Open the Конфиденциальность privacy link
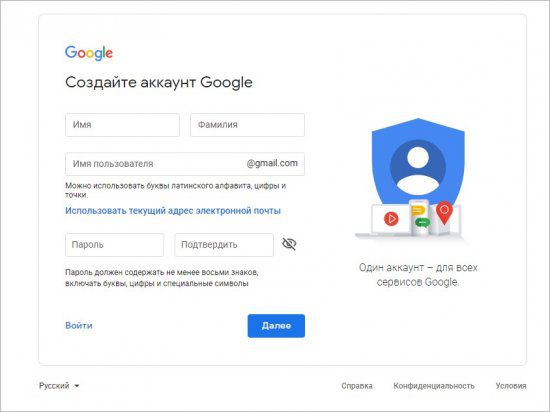Image resolution: width=550 pixels, height=412 pixels. (x=434, y=386)
